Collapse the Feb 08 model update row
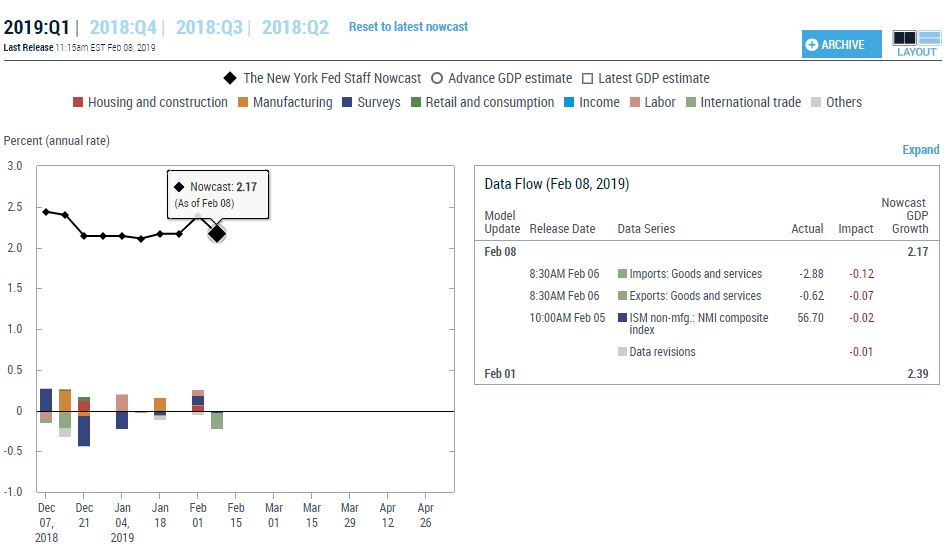Screen dimensions: 948x556 coord(500,252)
